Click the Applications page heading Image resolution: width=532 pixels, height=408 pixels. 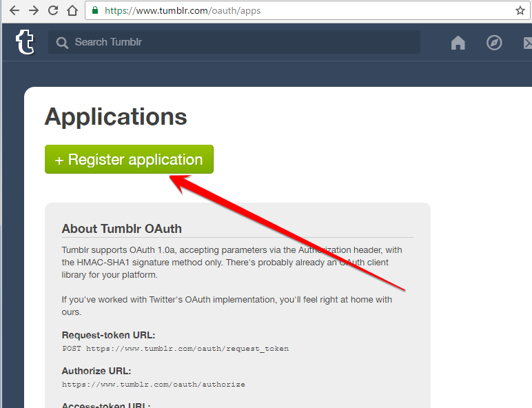pos(116,116)
